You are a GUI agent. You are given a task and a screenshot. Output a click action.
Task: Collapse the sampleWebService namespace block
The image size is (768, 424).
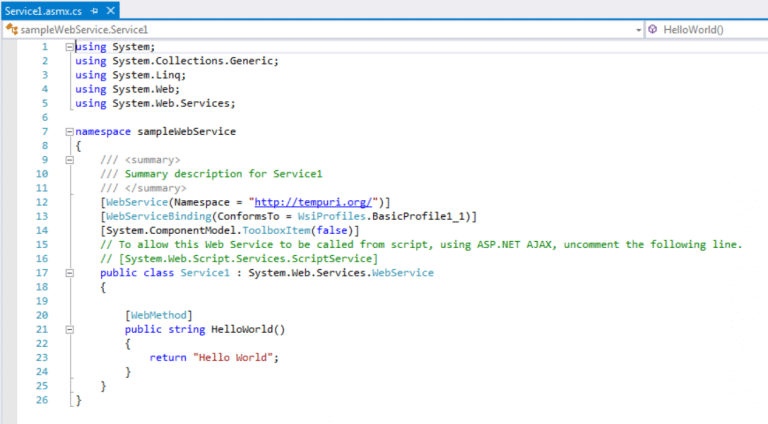coord(68,131)
